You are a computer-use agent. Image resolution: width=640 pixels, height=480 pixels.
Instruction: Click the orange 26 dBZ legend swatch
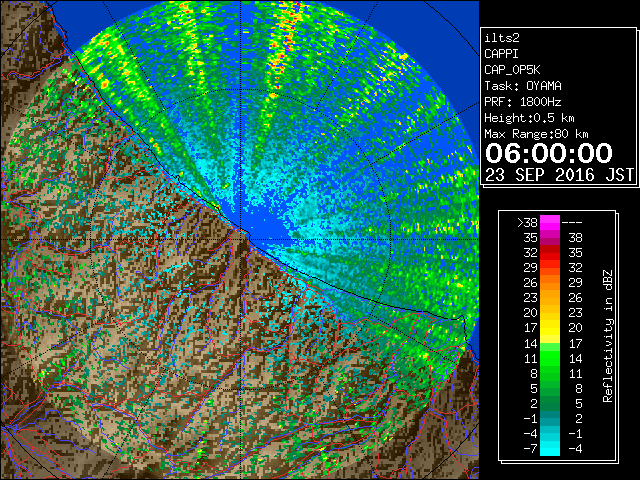tap(550, 282)
